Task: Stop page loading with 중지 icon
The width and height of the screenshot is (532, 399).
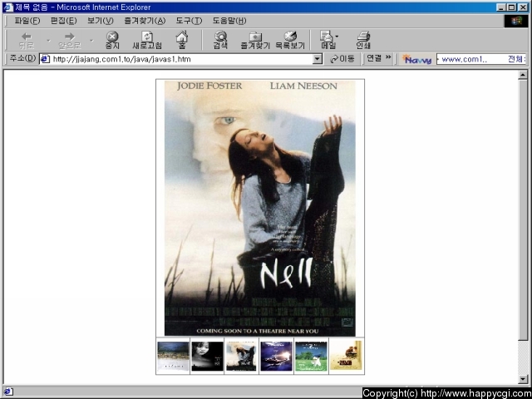Action: click(112, 41)
